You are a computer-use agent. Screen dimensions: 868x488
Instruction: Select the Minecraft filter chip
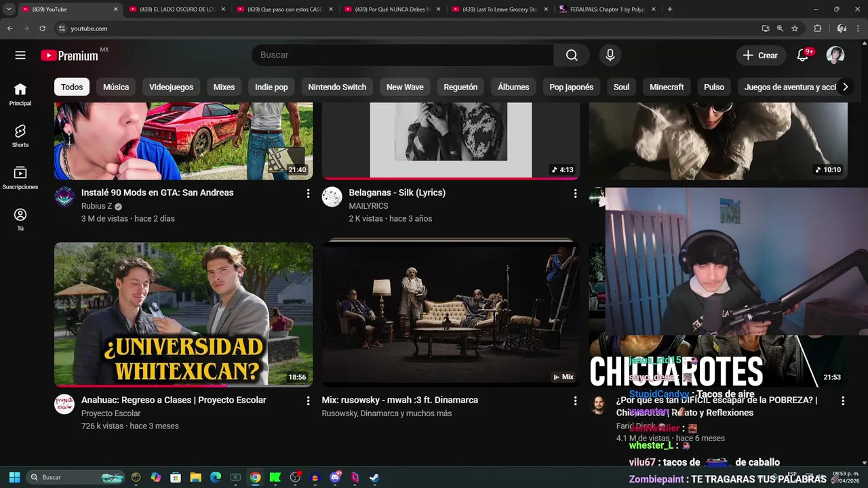pyautogui.click(x=667, y=87)
